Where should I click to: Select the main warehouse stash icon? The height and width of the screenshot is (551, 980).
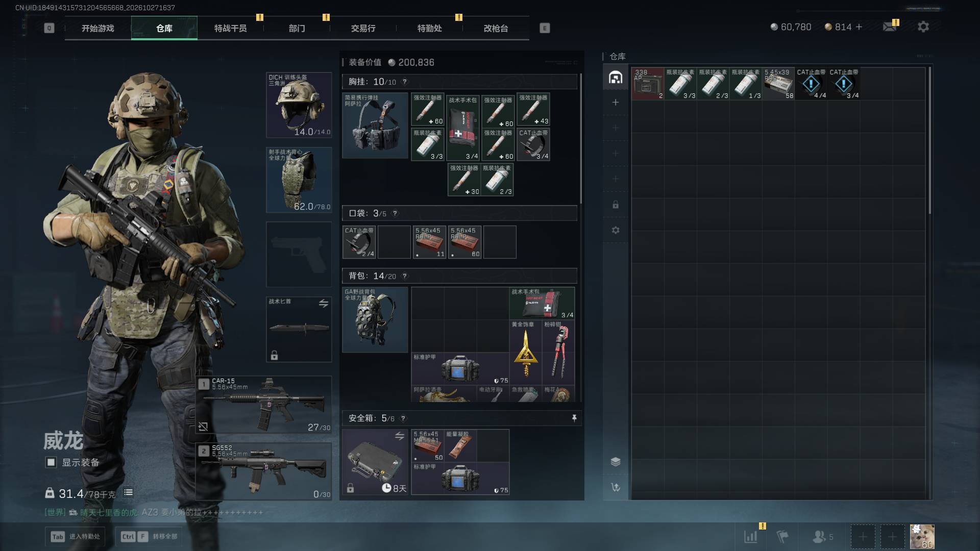616,77
